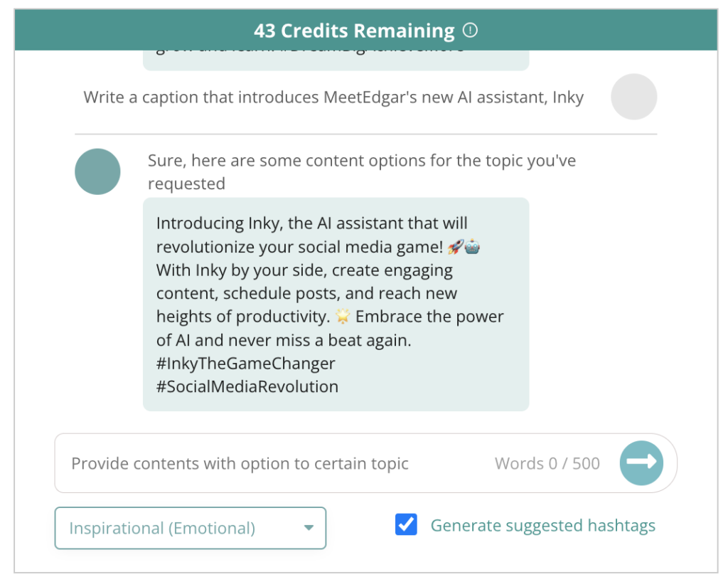Viewport: 728px width, 587px height.
Task: Click the #SocialMediaRevolution hashtag
Action: tap(247, 387)
